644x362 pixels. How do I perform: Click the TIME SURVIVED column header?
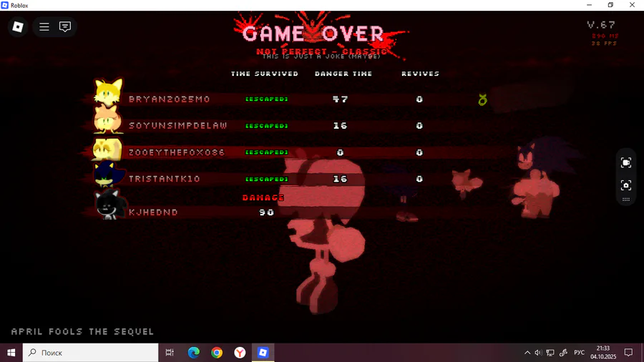[x=265, y=74]
